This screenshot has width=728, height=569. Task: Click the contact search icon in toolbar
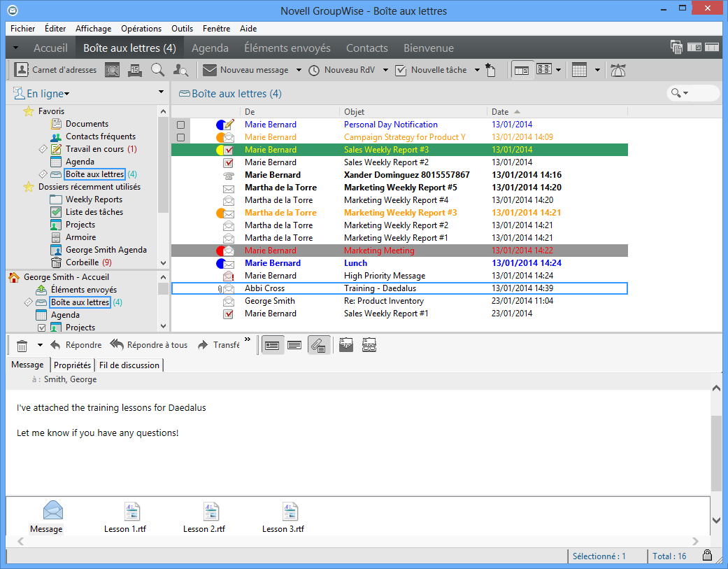[180, 70]
